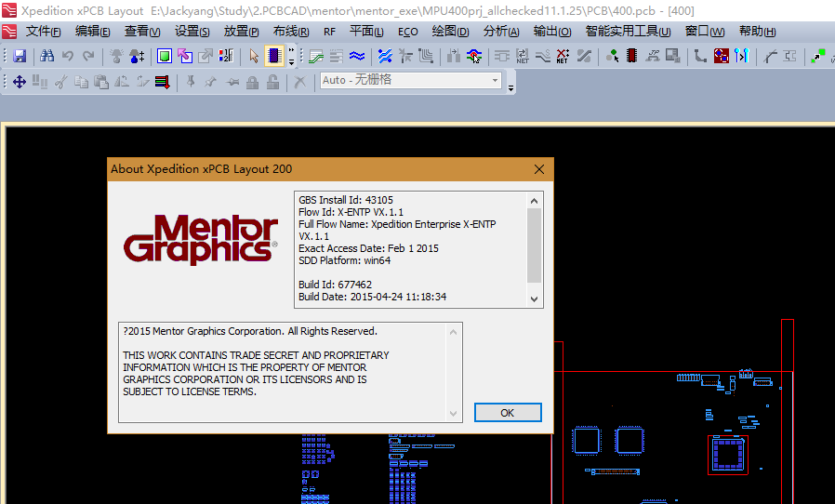Click the Save floppy disk icon

coord(20,56)
